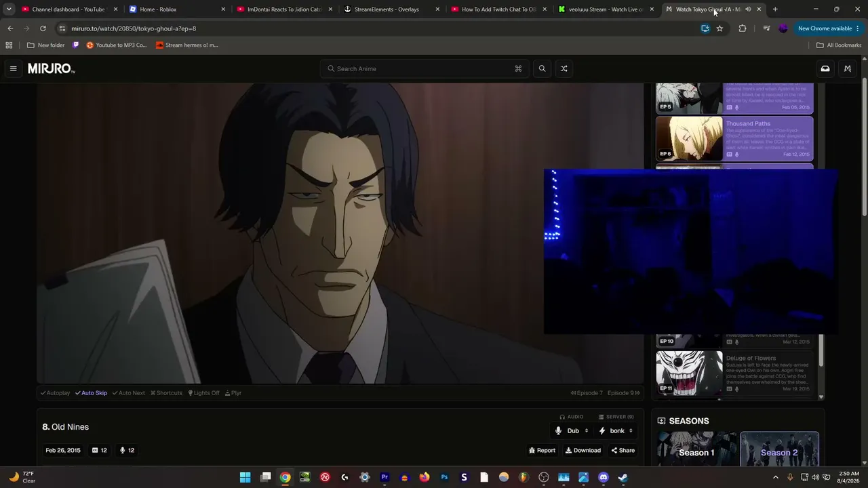Open the inbox tray icon
The width and height of the screenshot is (868, 488).
(825, 68)
